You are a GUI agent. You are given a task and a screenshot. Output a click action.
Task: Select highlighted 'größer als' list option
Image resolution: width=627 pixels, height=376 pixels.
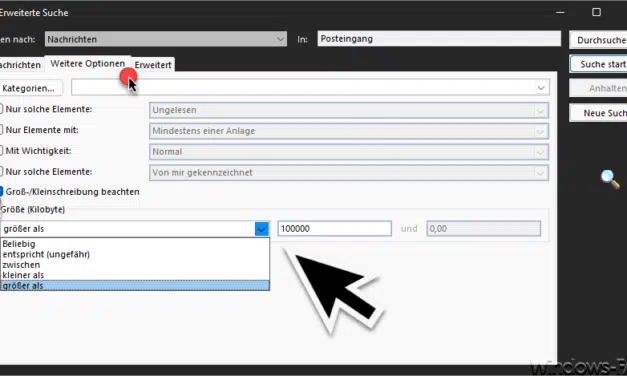click(x=135, y=286)
